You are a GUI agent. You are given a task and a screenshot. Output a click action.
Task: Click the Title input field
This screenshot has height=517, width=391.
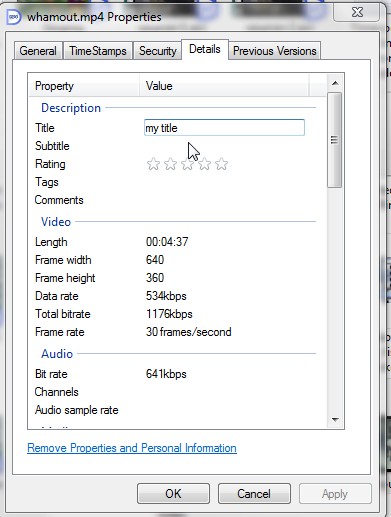tap(224, 128)
